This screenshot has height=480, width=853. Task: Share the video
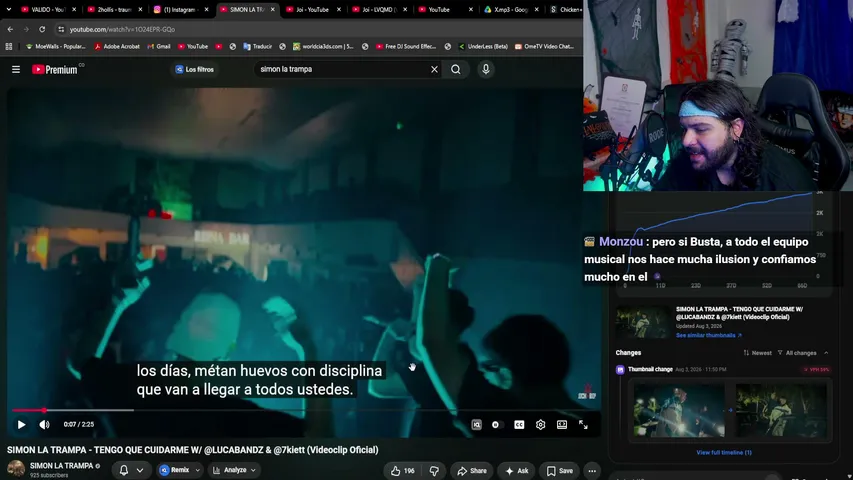tap(472, 471)
